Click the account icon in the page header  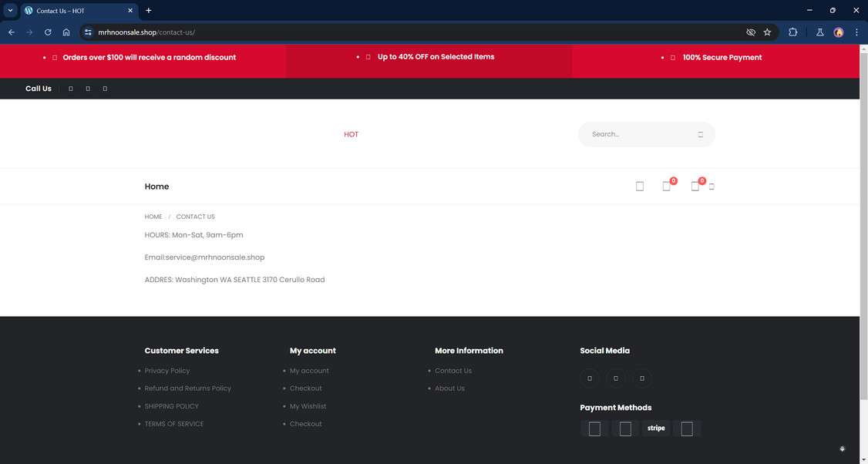[x=639, y=186]
